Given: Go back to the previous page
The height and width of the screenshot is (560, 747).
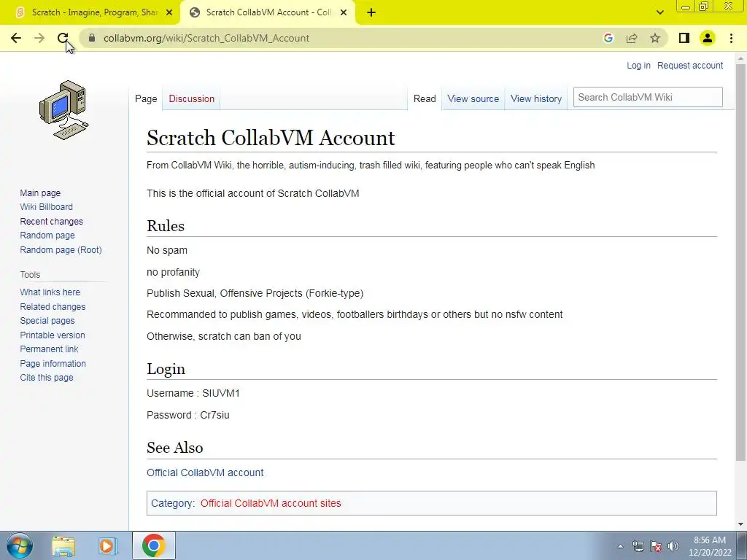Looking at the screenshot, I should [x=16, y=38].
